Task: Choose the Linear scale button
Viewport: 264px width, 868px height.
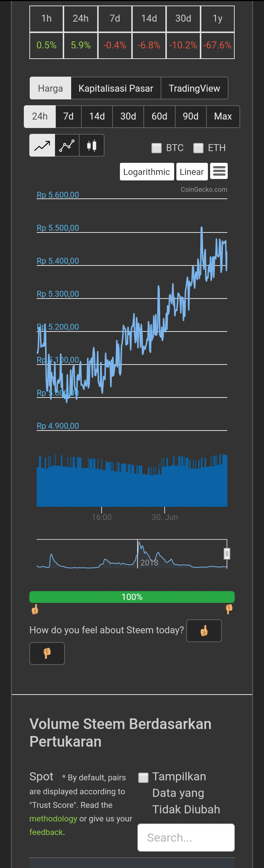Action: (x=192, y=172)
